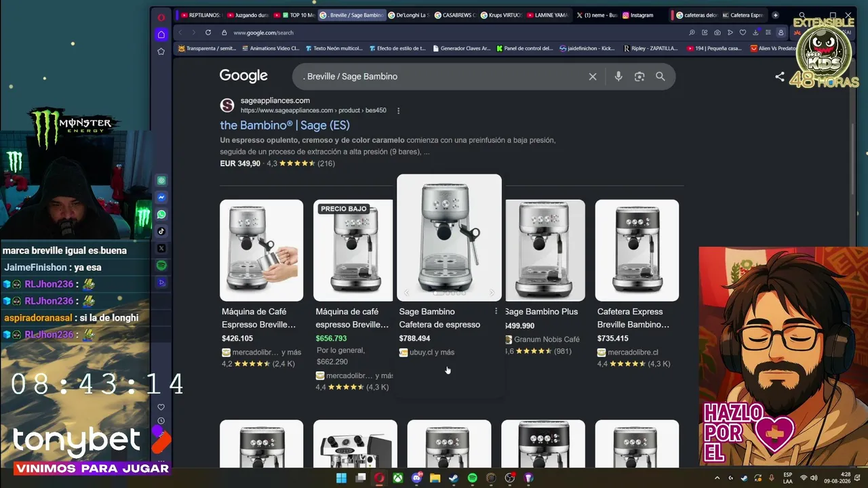This screenshot has height=488, width=868.
Task: Open the Google logo homepage link
Action: pos(243,76)
